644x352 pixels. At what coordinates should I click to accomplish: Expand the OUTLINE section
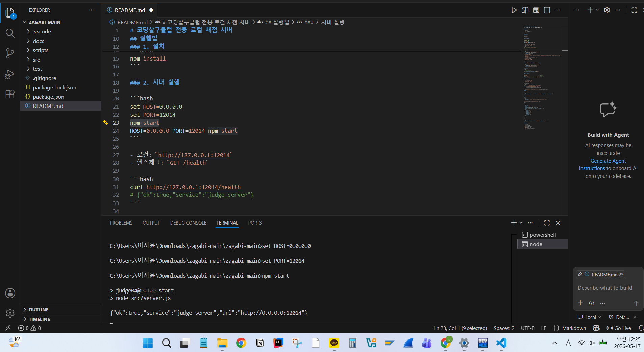(61, 310)
